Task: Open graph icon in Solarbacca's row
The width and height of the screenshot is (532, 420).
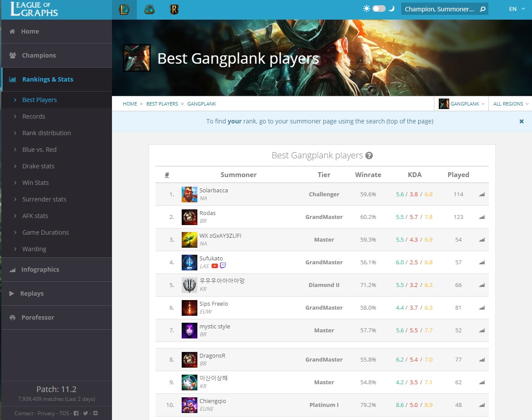Action: pos(481,195)
